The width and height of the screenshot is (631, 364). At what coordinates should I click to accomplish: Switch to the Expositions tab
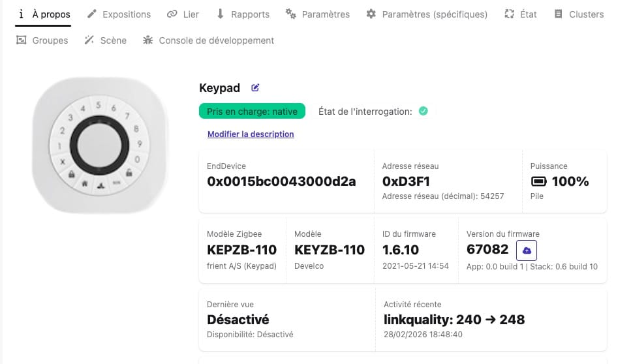coord(119,14)
